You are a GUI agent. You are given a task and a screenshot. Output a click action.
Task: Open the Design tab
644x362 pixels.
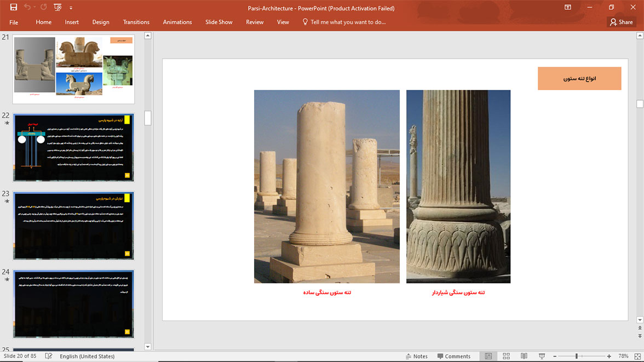pos(101,22)
